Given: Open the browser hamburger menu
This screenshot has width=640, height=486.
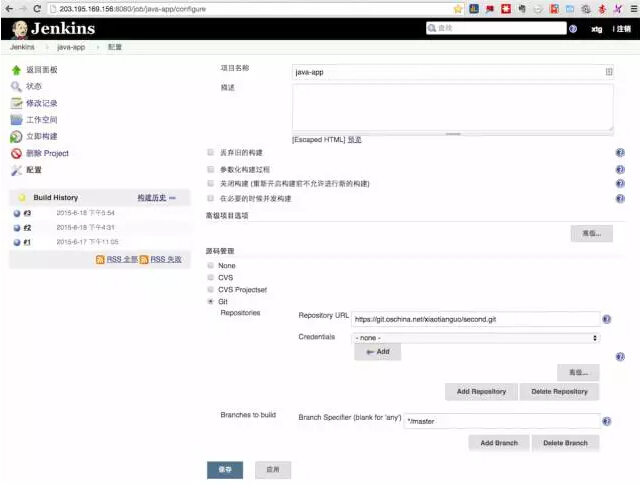Looking at the screenshot, I should point(633,9).
